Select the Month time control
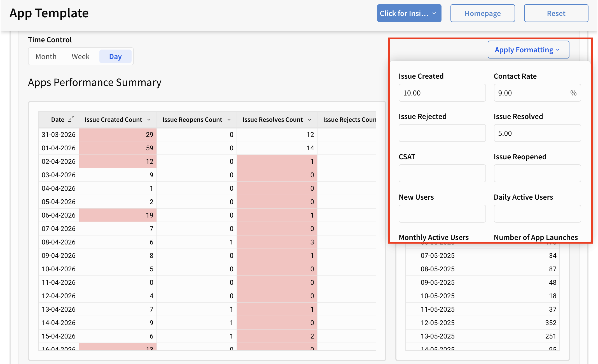 [x=46, y=57]
